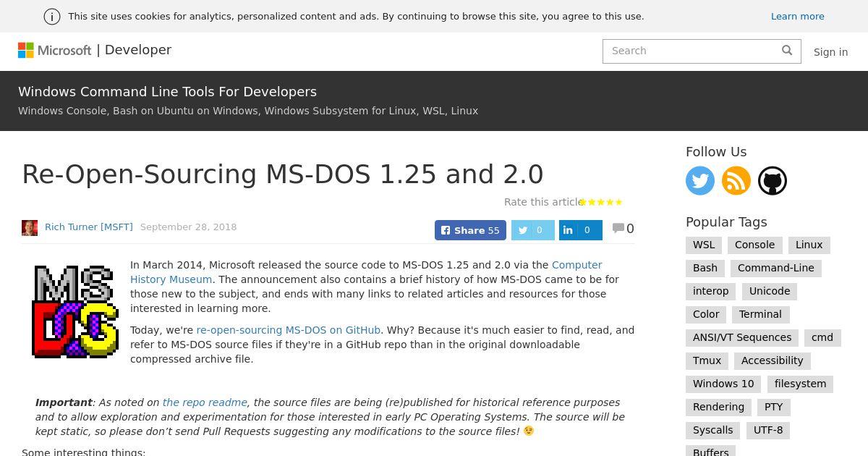
Task: Select the UTF-8 tag
Action: point(768,431)
